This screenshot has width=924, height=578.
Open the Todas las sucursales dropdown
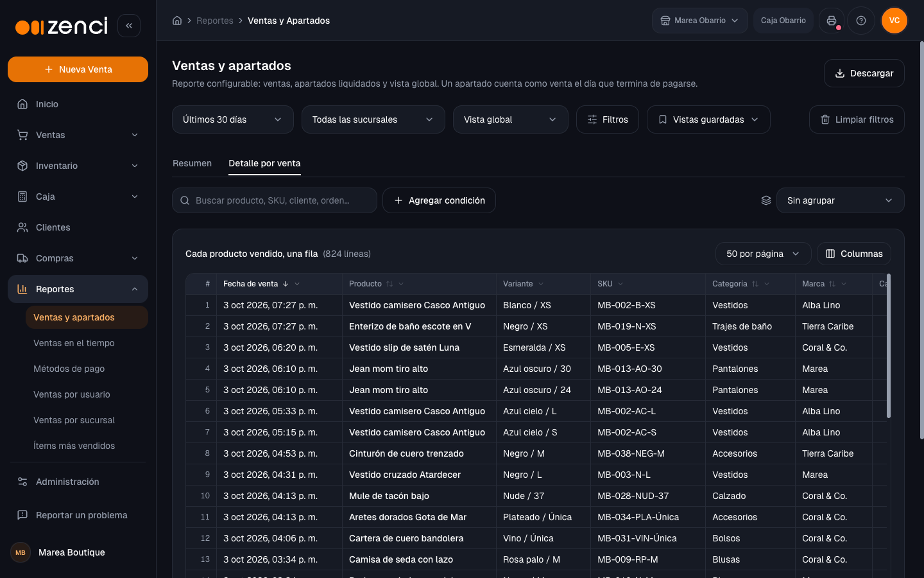pos(373,119)
